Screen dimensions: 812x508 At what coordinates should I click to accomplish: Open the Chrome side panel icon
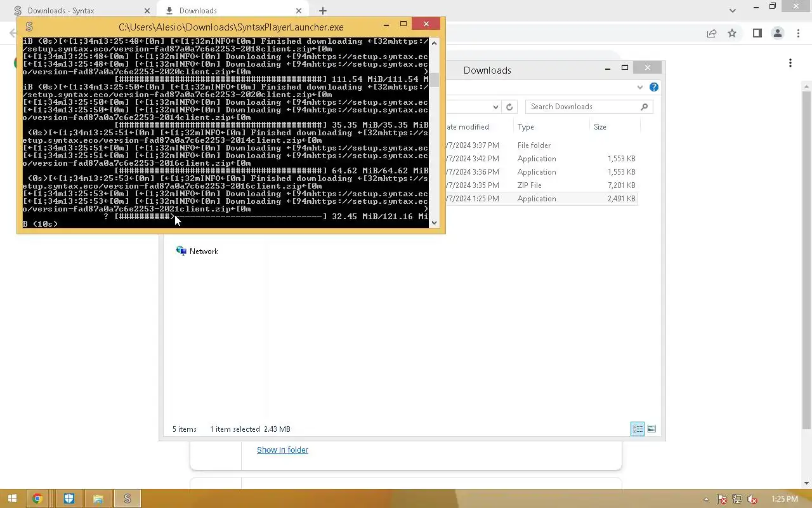pyautogui.click(x=757, y=34)
